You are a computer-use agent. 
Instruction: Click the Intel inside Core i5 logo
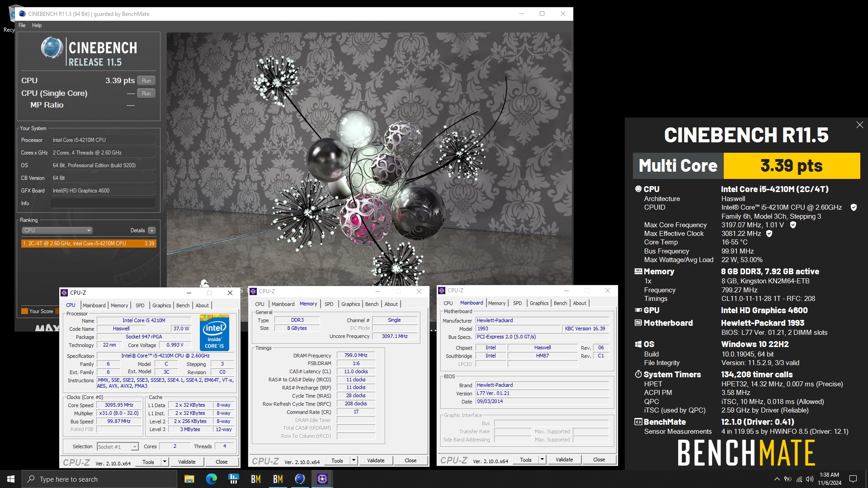click(214, 333)
